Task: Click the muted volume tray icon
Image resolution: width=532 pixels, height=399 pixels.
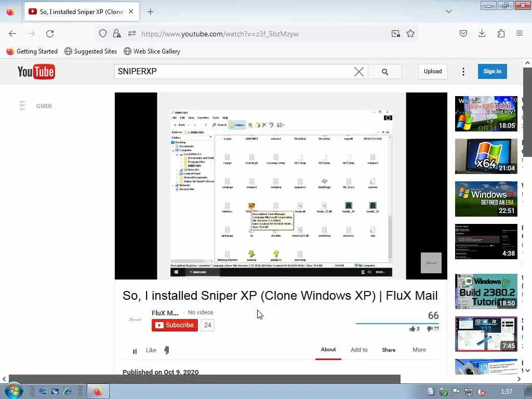Action: tap(481, 392)
